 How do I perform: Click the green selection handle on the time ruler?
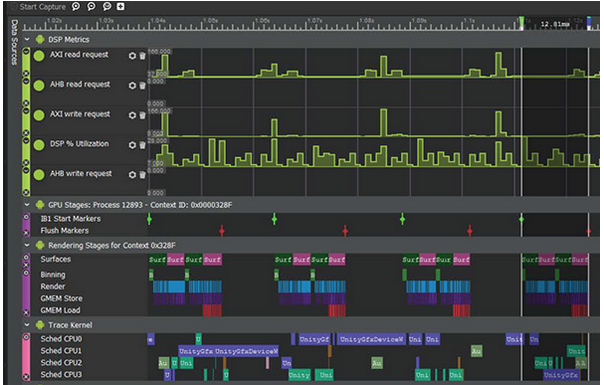(x=522, y=23)
